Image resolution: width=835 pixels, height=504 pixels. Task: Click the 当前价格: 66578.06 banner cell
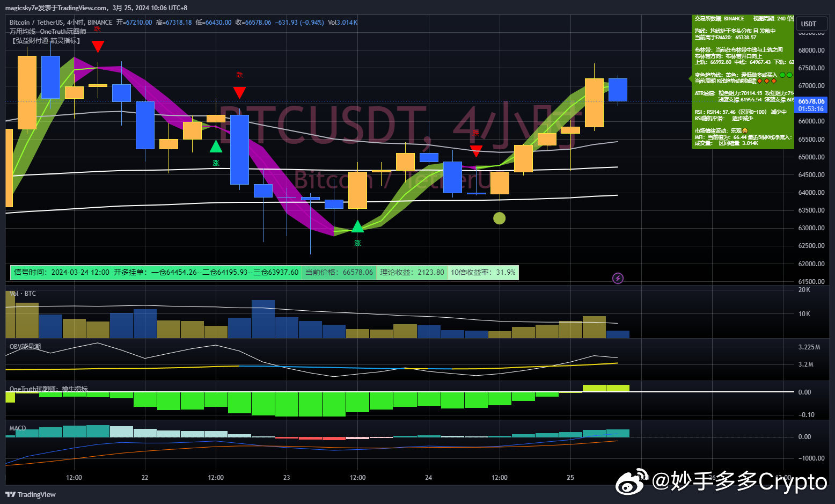[339, 272]
